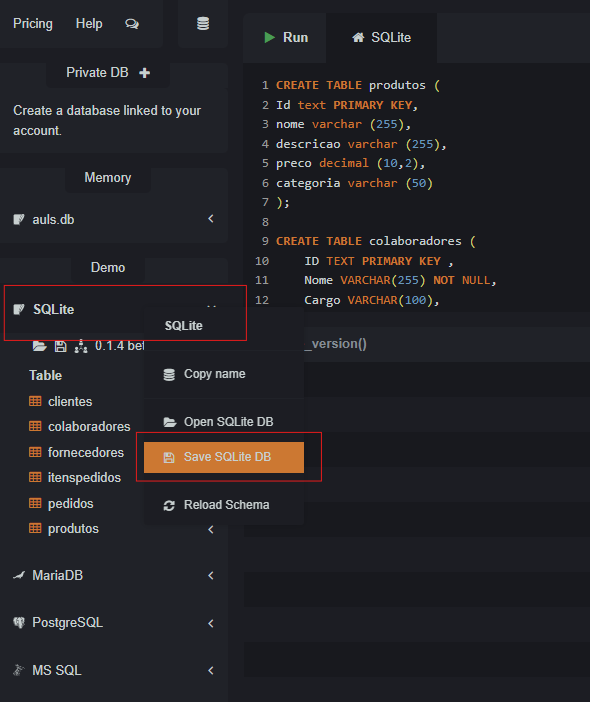
Task: Click the floppy icon in Save SQLite DB
Action: pos(169,458)
